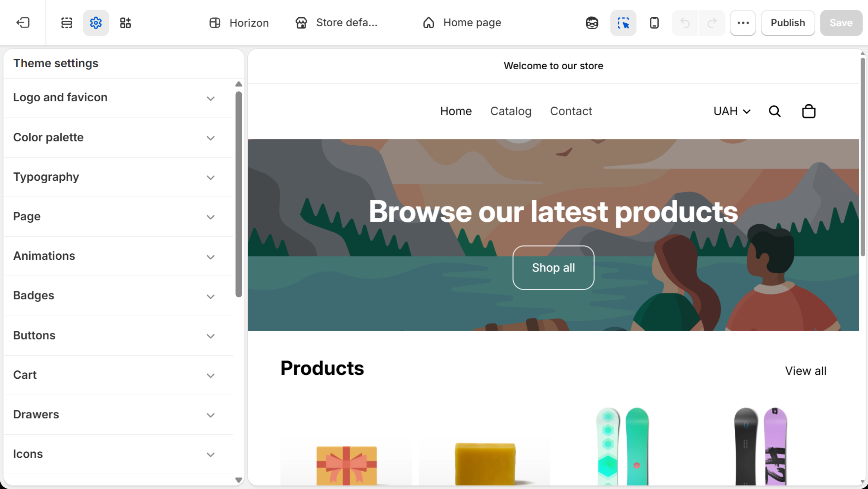868x489 pixels.
Task: Click the settings panel scroll-down arrow
Action: (238, 480)
